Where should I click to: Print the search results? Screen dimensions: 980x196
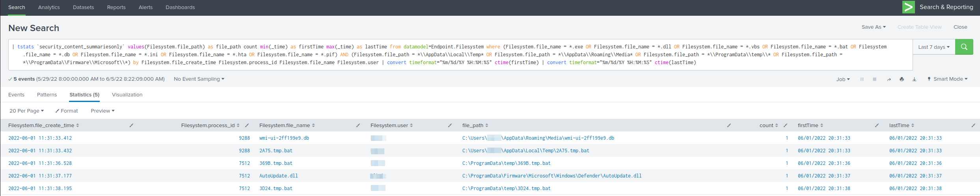[x=902, y=79]
